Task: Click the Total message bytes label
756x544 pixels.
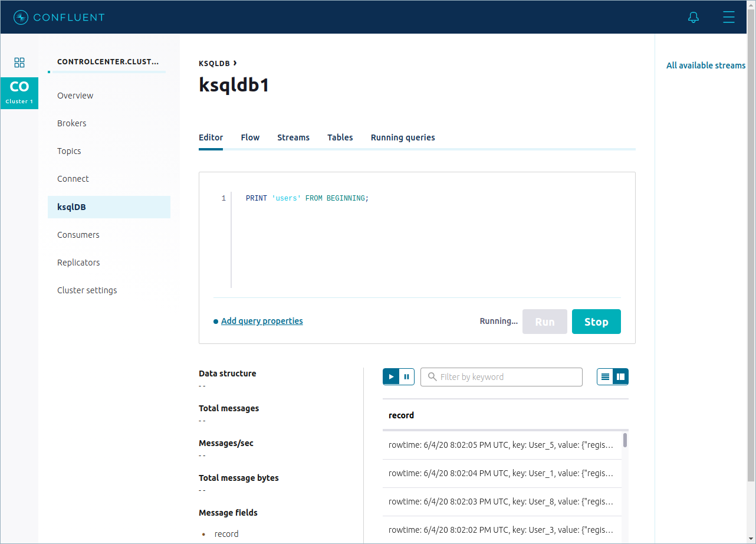Action: 239,478
